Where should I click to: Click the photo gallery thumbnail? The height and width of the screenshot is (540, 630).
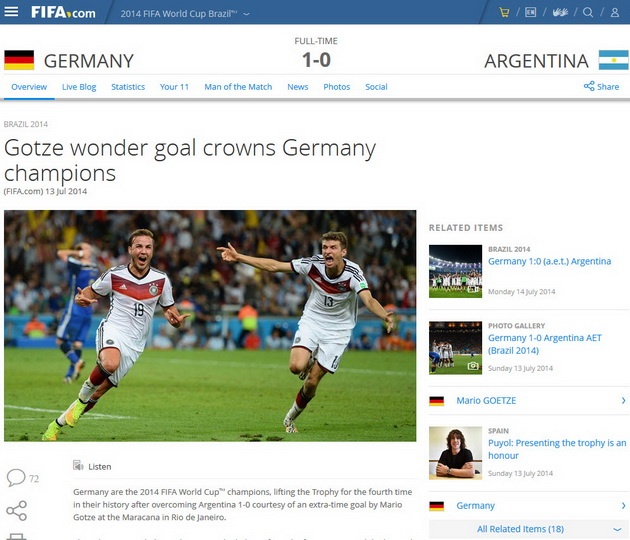(455, 348)
